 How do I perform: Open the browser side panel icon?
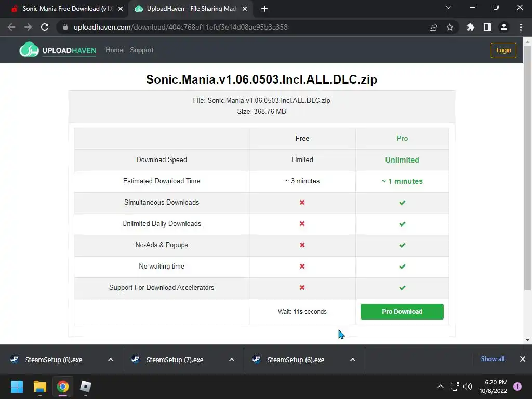tap(487, 27)
